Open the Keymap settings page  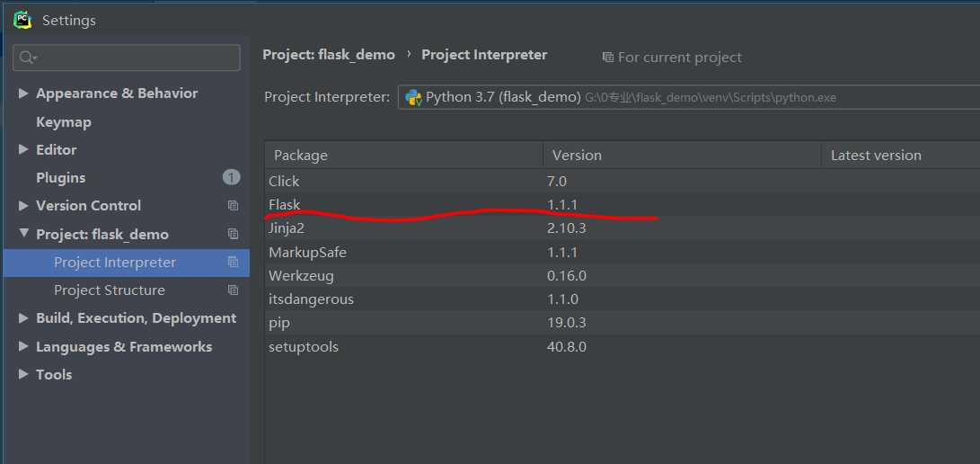pyautogui.click(x=64, y=122)
